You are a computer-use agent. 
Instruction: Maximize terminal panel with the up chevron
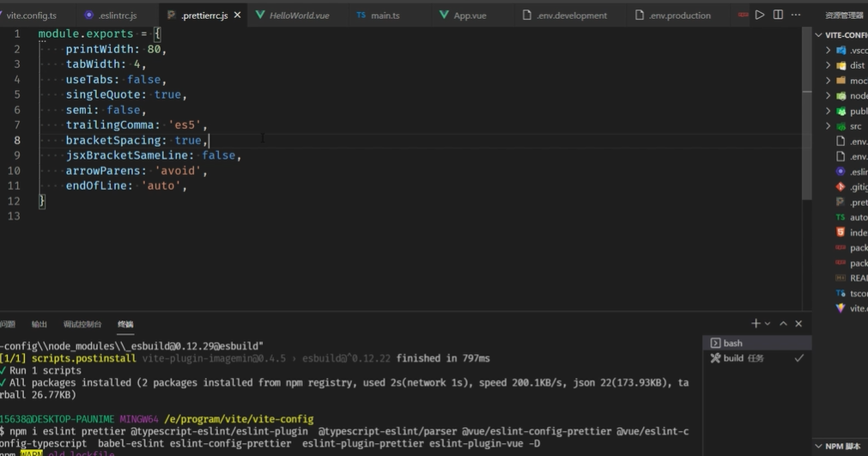pos(783,324)
